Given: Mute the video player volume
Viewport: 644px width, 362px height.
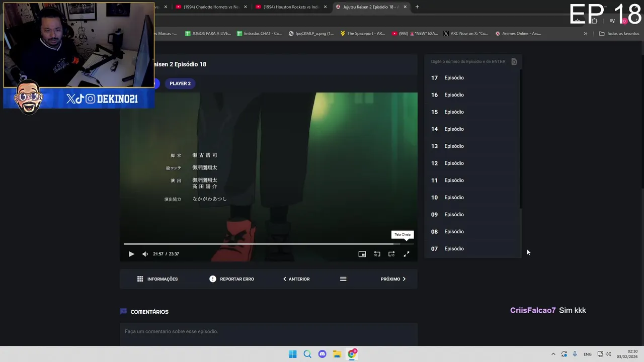Looking at the screenshot, I should coord(145,254).
